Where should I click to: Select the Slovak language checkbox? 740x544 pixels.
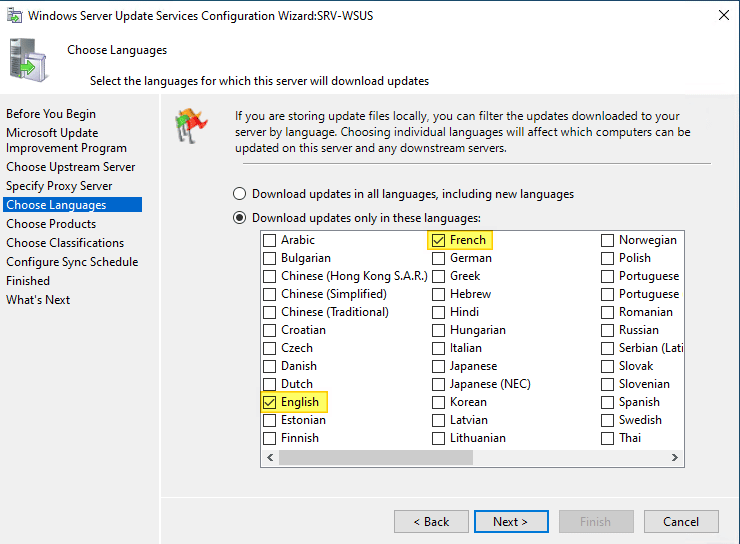point(607,366)
